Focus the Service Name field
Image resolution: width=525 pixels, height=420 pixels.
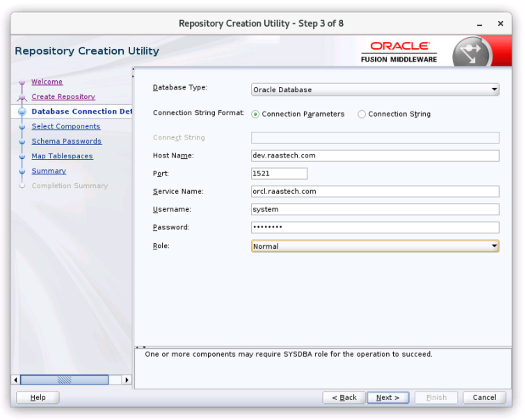click(x=375, y=191)
